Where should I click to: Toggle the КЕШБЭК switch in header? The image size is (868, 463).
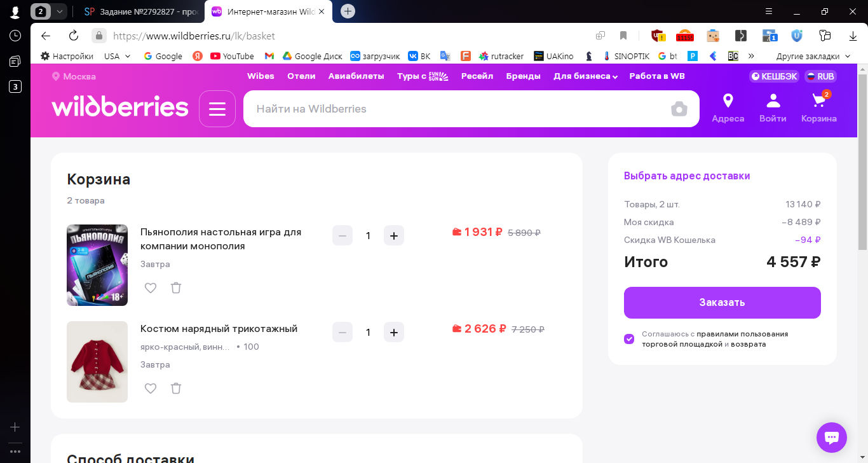click(773, 76)
